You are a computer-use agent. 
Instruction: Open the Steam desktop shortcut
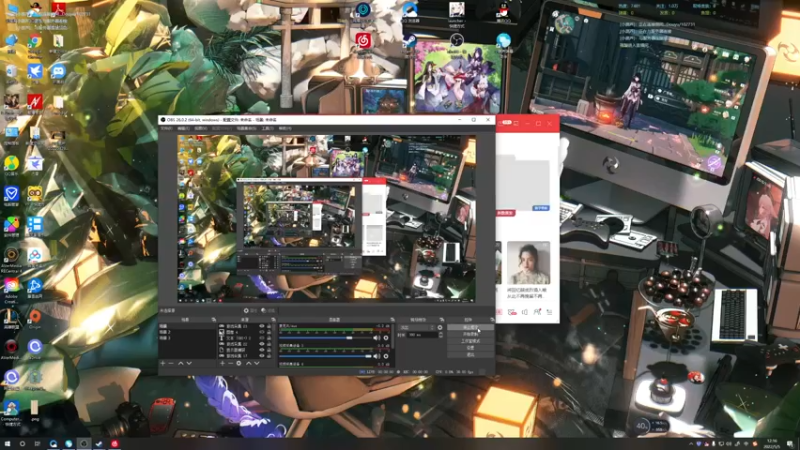coord(410,41)
